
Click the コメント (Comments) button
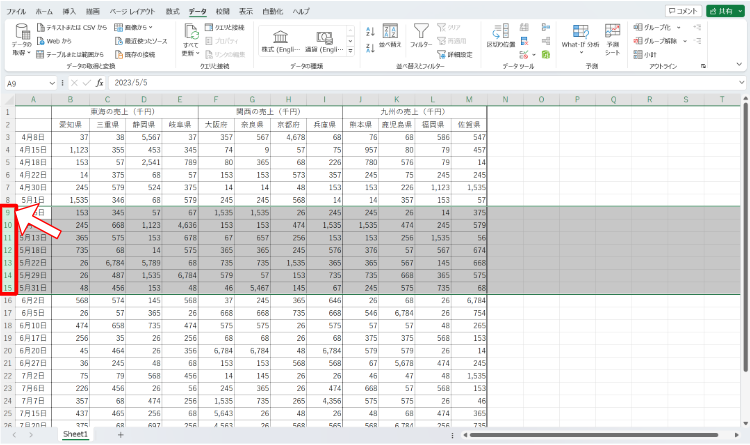coord(683,10)
